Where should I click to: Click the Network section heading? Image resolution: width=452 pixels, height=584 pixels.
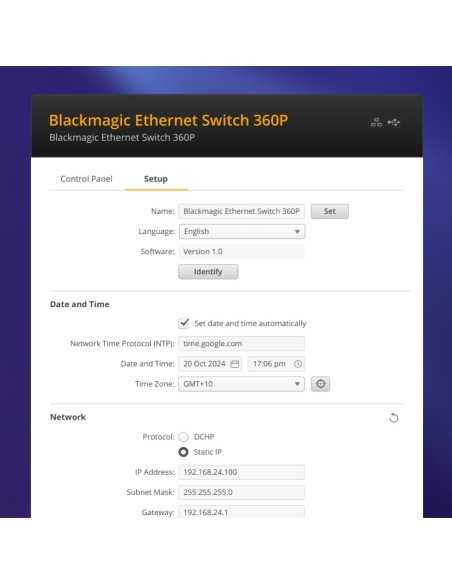point(68,417)
